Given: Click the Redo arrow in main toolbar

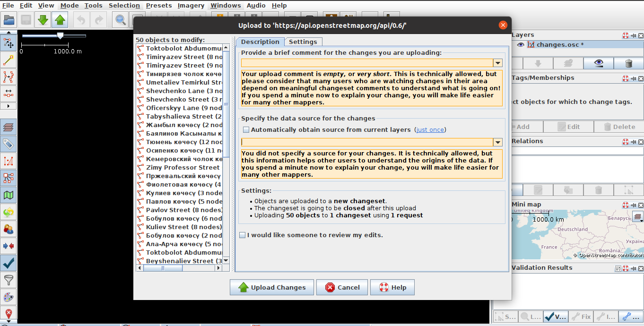Looking at the screenshot, I should click(x=99, y=20).
